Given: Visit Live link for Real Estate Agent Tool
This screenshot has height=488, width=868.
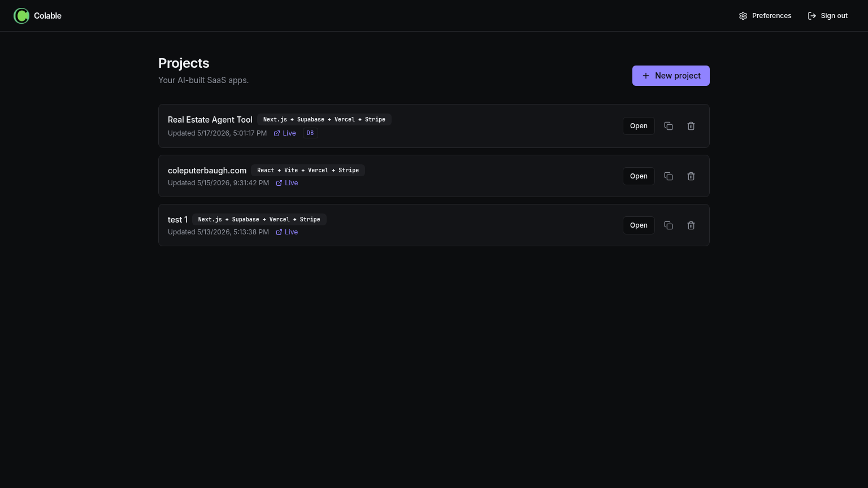Looking at the screenshot, I should (285, 133).
